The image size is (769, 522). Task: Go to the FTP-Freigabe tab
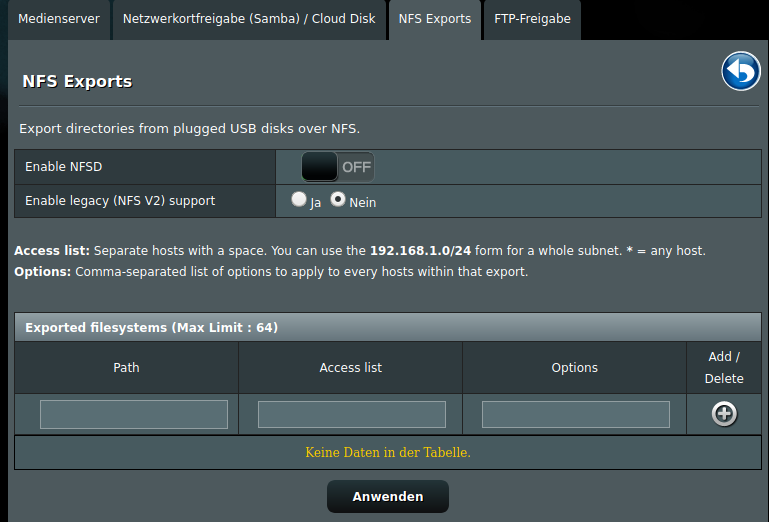(x=532, y=19)
